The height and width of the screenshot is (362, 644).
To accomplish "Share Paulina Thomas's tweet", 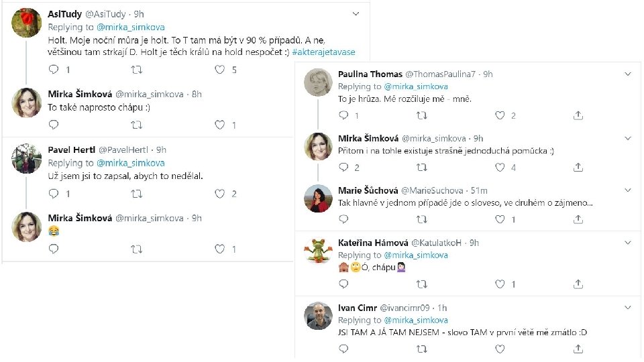I will point(578,115).
